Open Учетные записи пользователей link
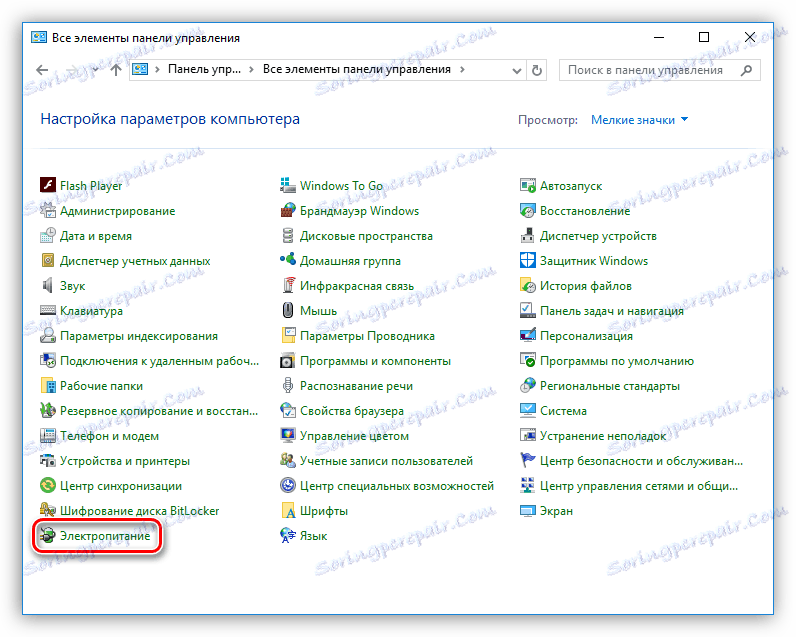 [386, 461]
